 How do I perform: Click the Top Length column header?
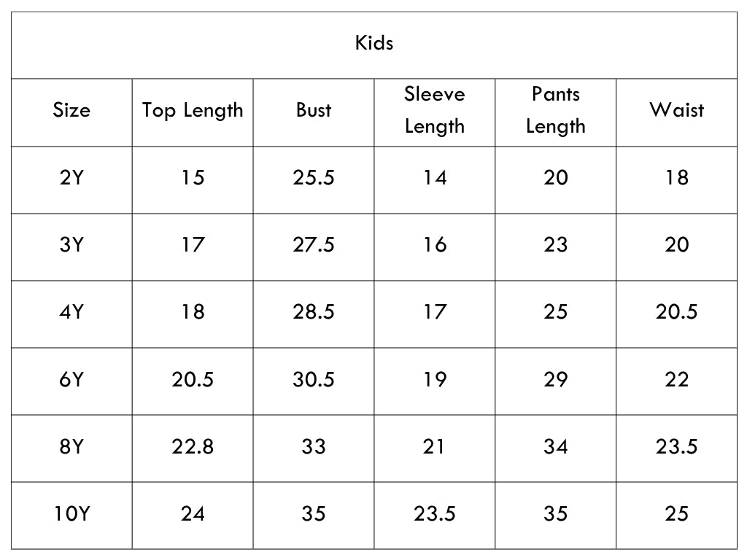(193, 111)
